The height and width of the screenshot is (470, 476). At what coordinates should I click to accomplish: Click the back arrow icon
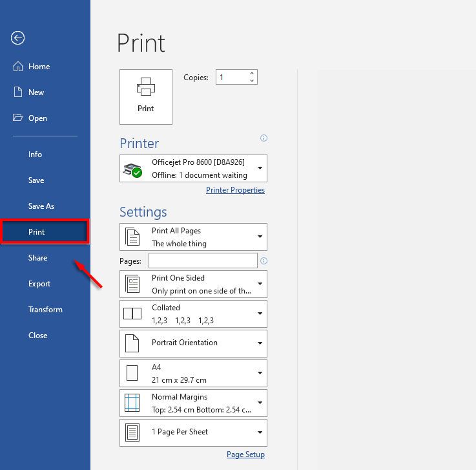[x=17, y=38]
